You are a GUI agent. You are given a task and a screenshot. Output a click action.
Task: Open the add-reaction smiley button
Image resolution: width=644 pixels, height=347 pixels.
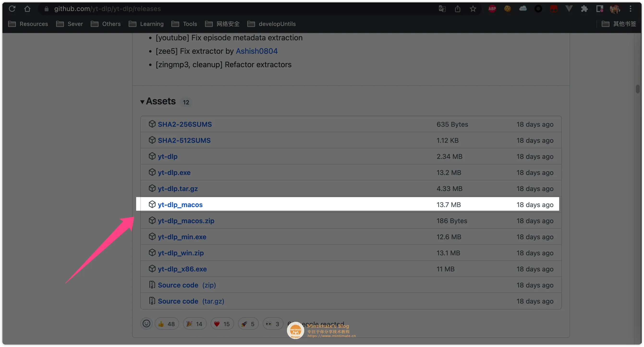tap(146, 324)
